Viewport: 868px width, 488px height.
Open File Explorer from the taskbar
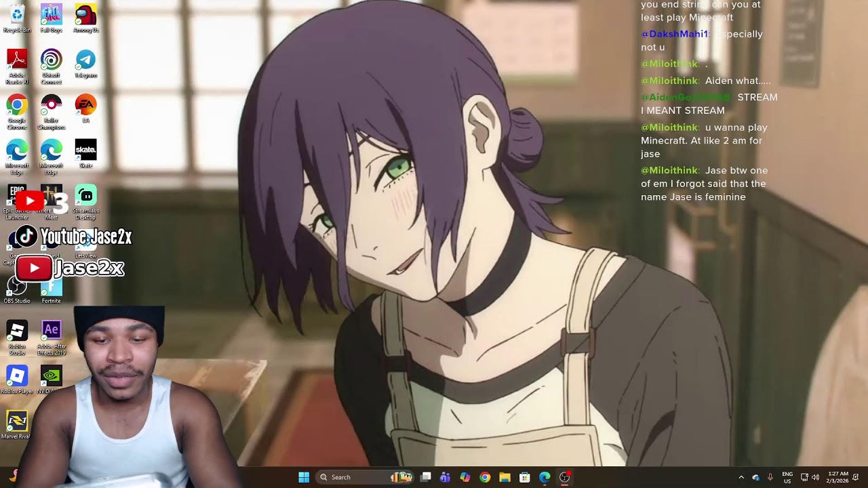(x=505, y=477)
